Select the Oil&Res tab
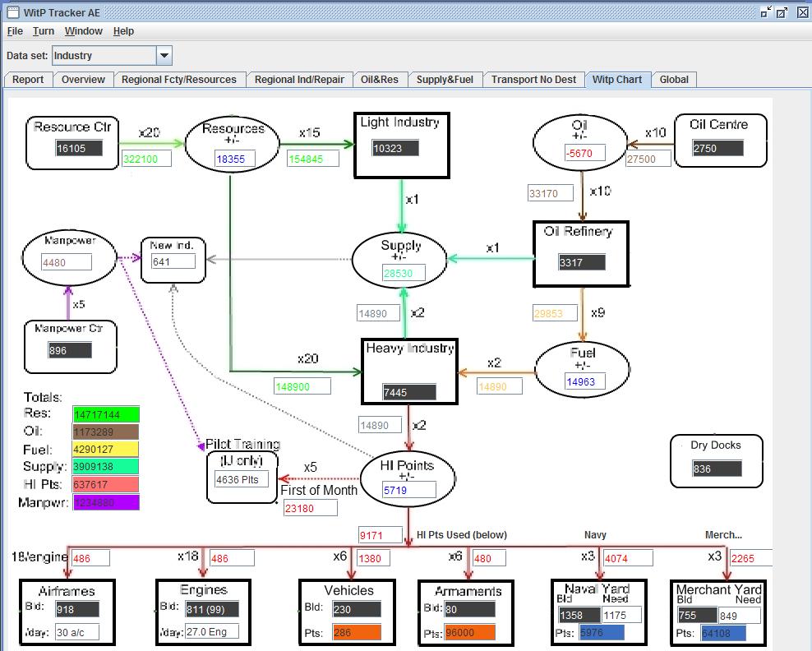The height and width of the screenshot is (651, 812). click(x=380, y=79)
